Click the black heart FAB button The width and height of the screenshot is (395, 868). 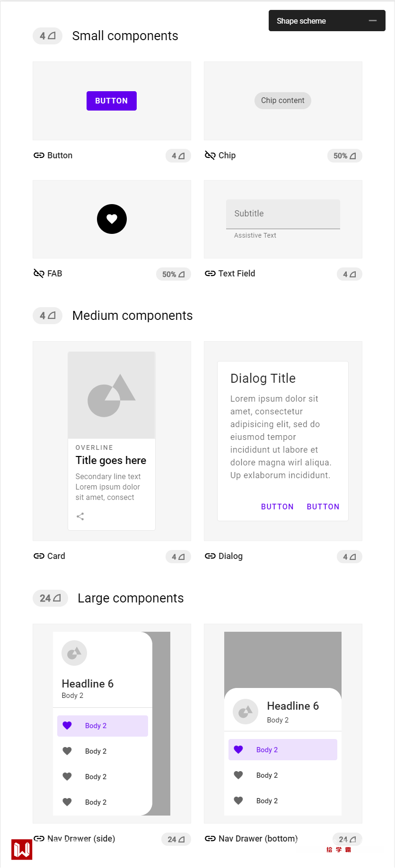click(x=112, y=219)
